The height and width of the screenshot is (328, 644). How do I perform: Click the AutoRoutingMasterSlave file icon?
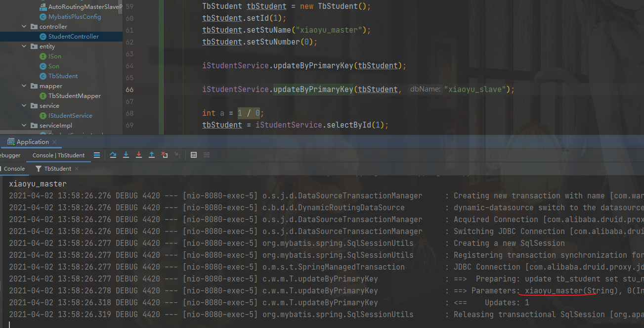coord(42,6)
